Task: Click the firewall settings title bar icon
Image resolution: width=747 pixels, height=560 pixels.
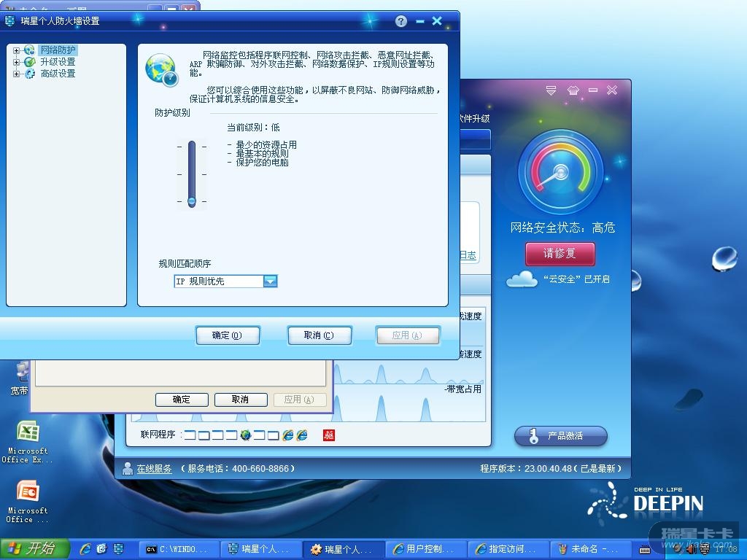Action: click(x=9, y=21)
